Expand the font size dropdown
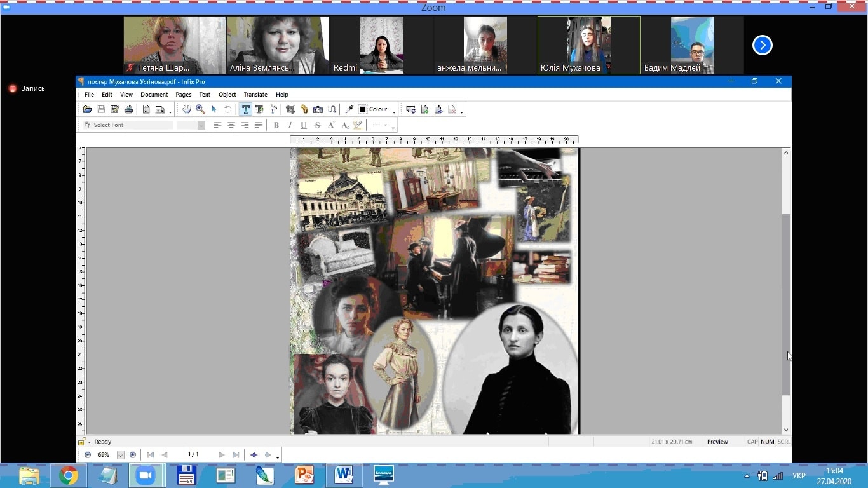The width and height of the screenshot is (868, 488). coord(201,125)
